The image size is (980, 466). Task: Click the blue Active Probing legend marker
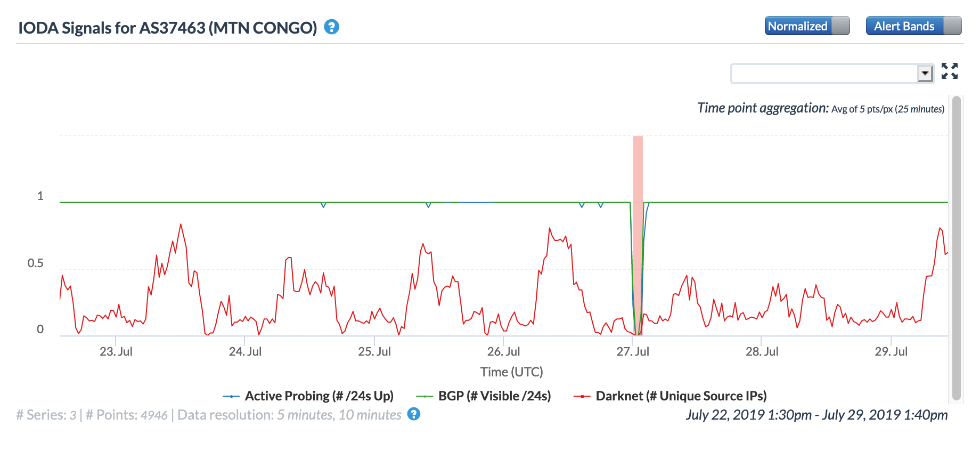(x=231, y=396)
